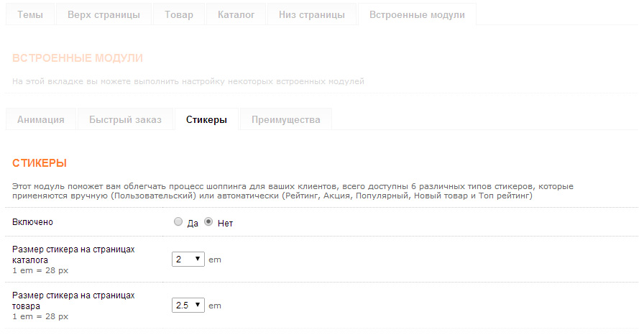Click the label Размер стикера на страницах товара
Viewport: 644px width, 335px height.
(x=73, y=300)
